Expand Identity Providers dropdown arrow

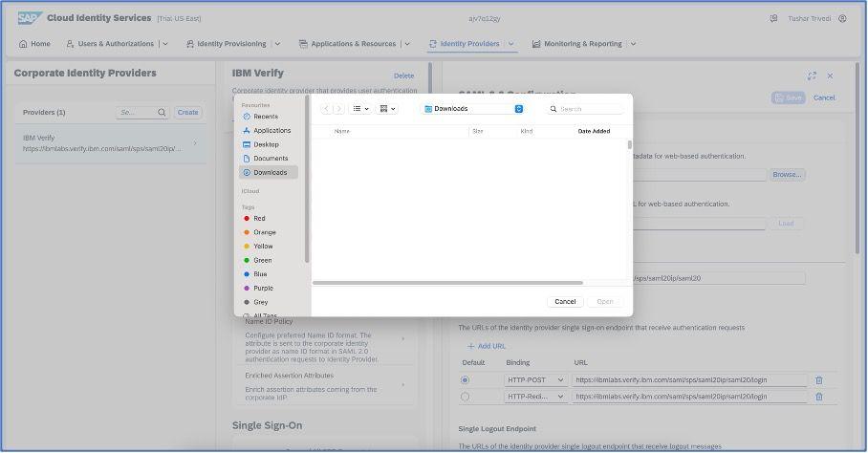point(510,44)
